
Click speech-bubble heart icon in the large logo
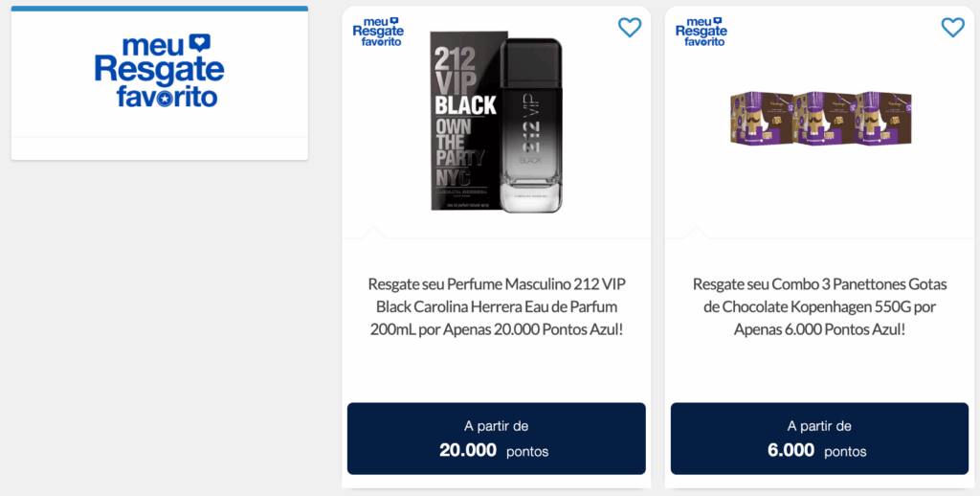click(x=198, y=43)
